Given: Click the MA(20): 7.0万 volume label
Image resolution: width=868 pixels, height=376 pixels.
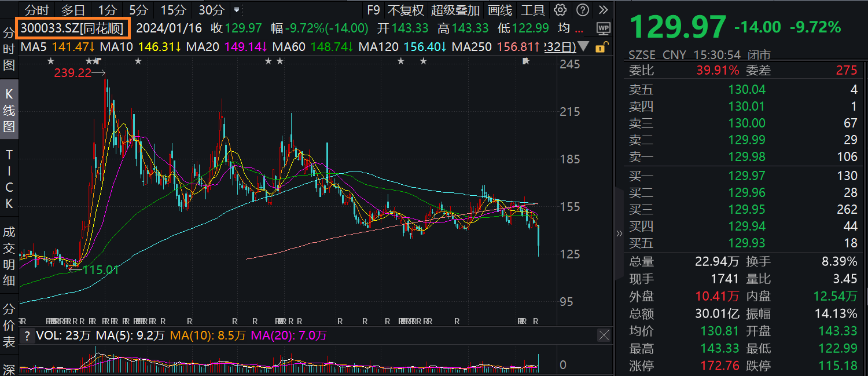Looking at the screenshot, I should pyautogui.click(x=289, y=335).
